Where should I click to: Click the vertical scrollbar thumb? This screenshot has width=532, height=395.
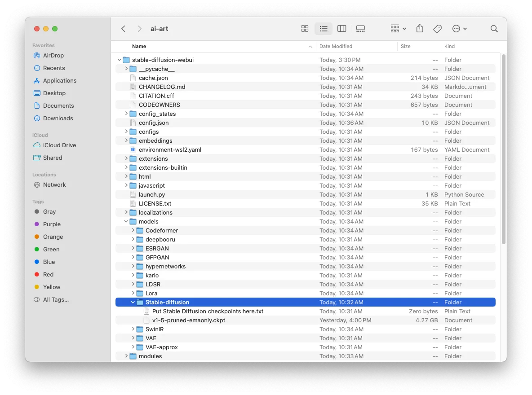tap(504, 149)
